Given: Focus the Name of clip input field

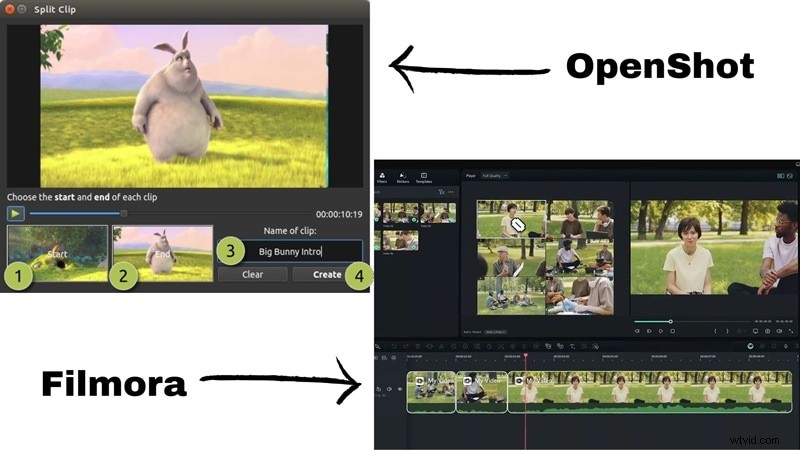Looking at the screenshot, I should [x=290, y=252].
